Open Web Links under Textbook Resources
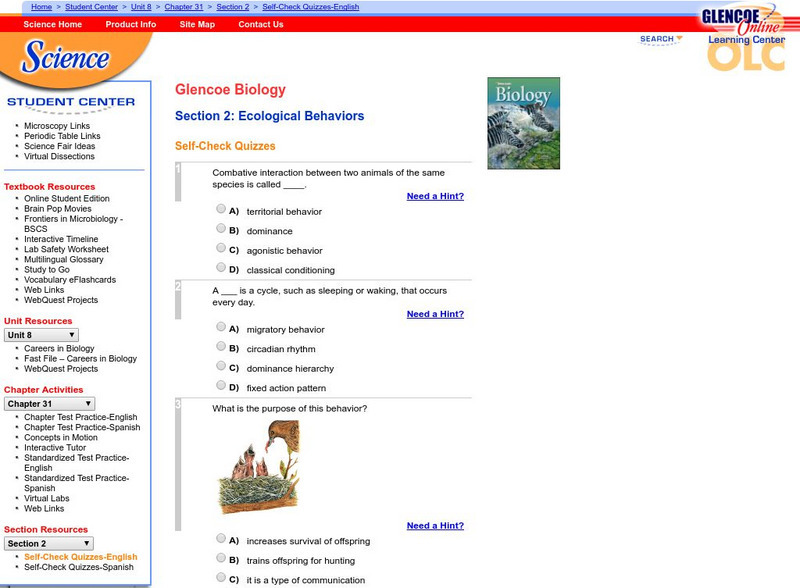This screenshot has height=588, width=800. coord(44,290)
